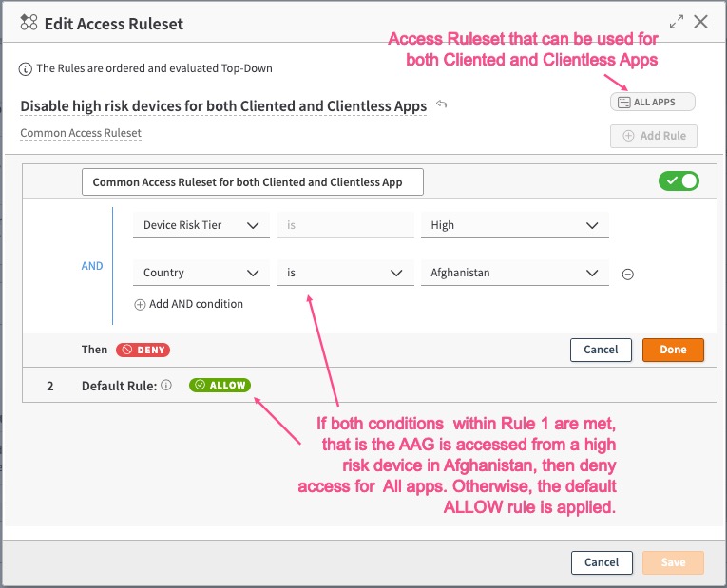Click the info icon next to Default Rule
727x588 pixels.
pyautogui.click(x=166, y=385)
